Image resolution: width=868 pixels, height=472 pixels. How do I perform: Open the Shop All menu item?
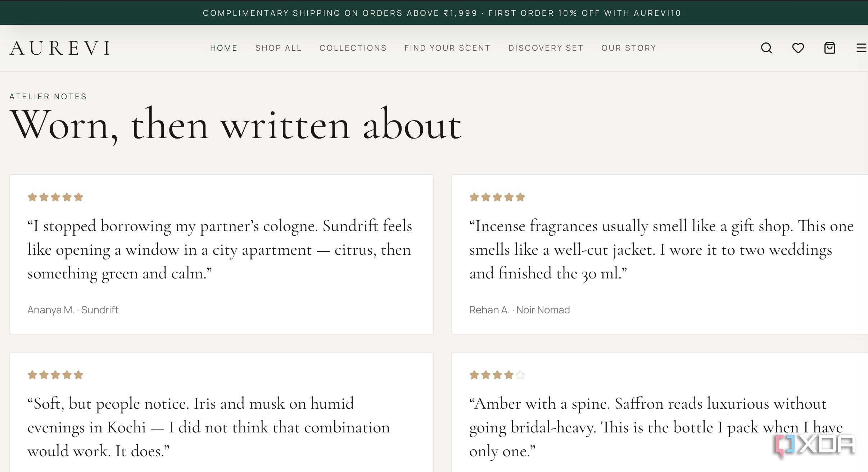tap(278, 48)
